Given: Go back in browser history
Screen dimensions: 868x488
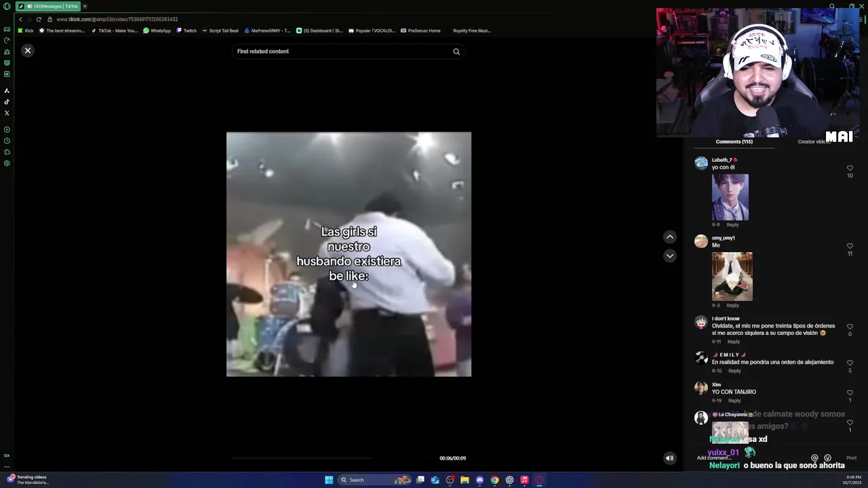Looking at the screenshot, I should [x=20, y=19].
